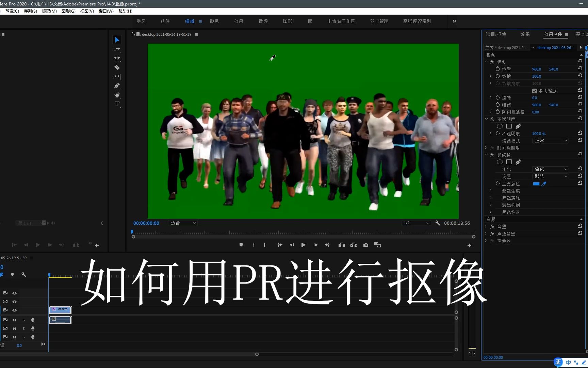Hide the desktop video track with eye toggle
This screenshot has width=588, height=368.
[15, 310]
